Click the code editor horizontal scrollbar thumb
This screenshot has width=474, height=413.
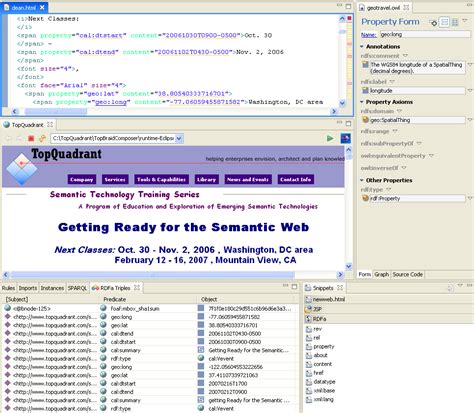tap(56, 112)
